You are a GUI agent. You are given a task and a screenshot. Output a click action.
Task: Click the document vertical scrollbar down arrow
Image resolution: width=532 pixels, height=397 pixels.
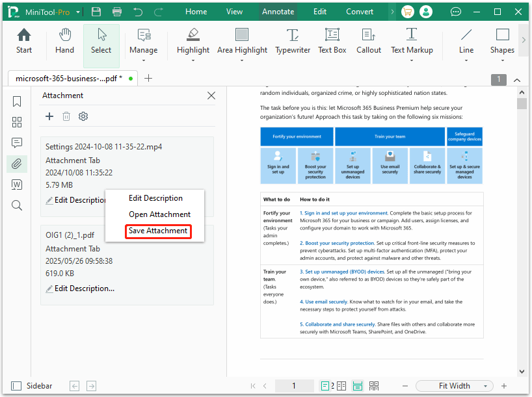point(522,372)
